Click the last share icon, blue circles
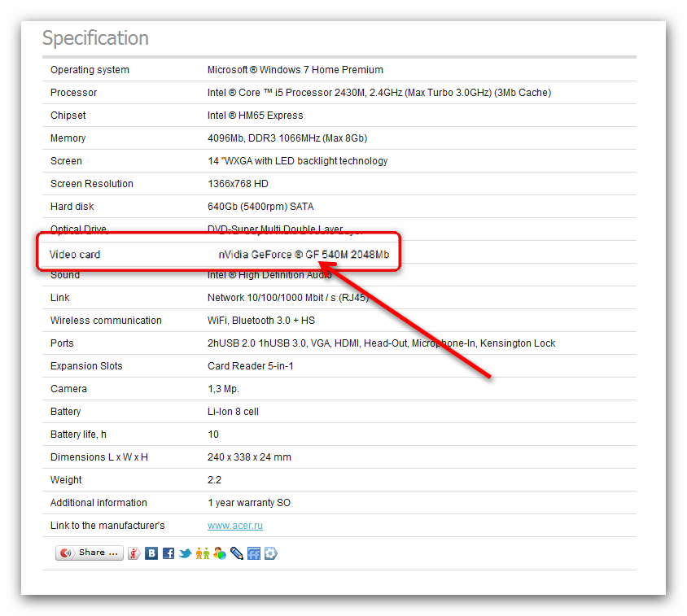The height and width of the screenshot is (616, 687). pyautogui.click(x=271, y=553)
